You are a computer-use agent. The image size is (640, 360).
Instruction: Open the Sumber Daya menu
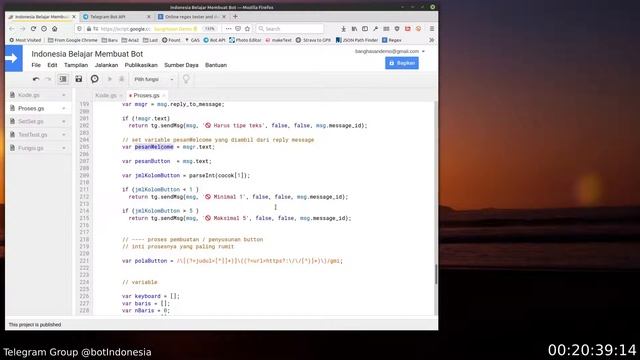pos(181,65)
